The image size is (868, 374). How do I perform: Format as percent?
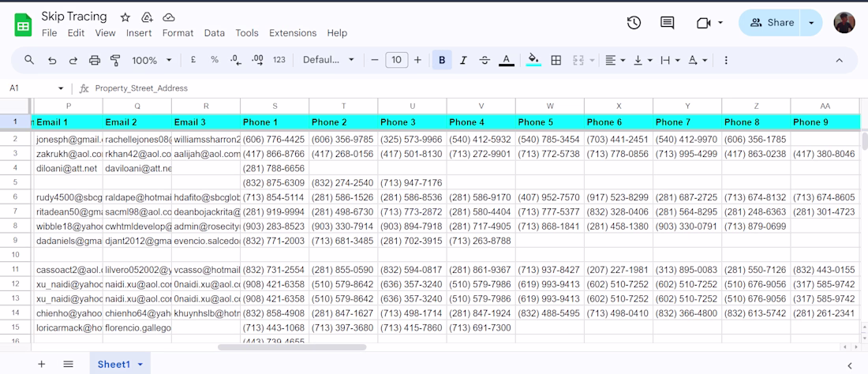[214, 60]
